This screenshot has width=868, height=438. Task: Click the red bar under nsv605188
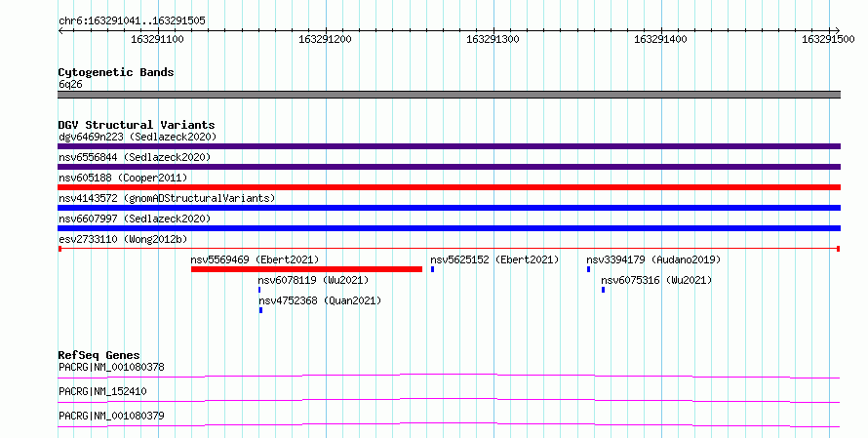(449, 187)
